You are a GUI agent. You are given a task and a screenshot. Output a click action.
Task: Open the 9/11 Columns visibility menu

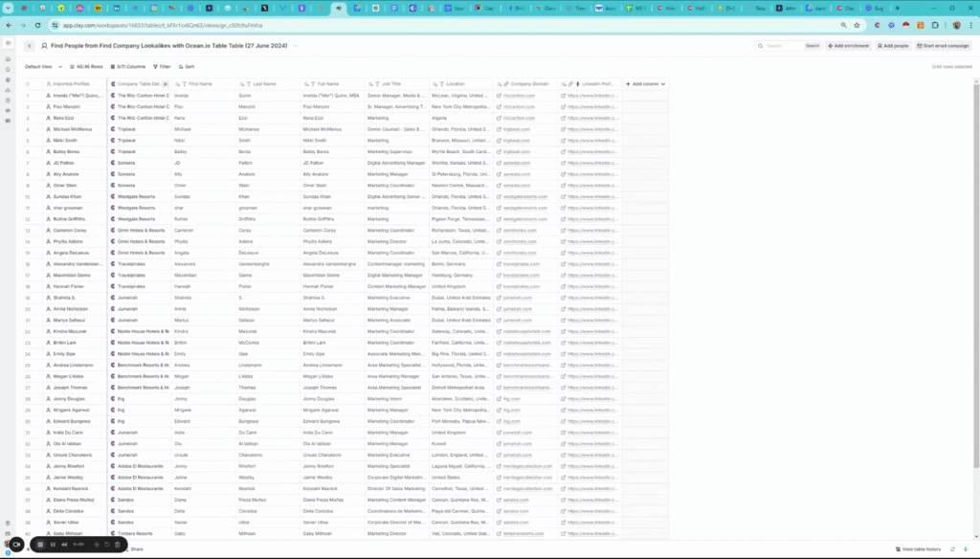click(x=129, y=67)
